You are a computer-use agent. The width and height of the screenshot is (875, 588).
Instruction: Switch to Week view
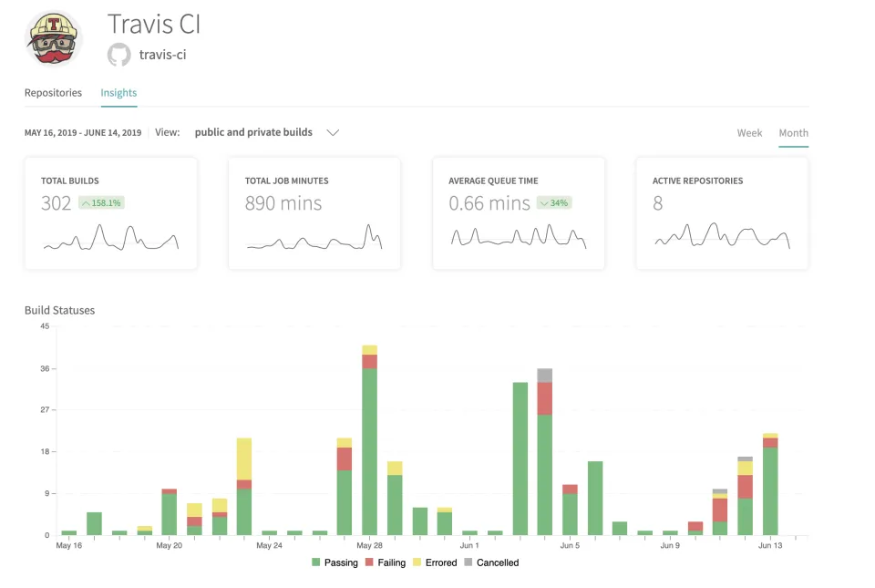coord(749,133)
